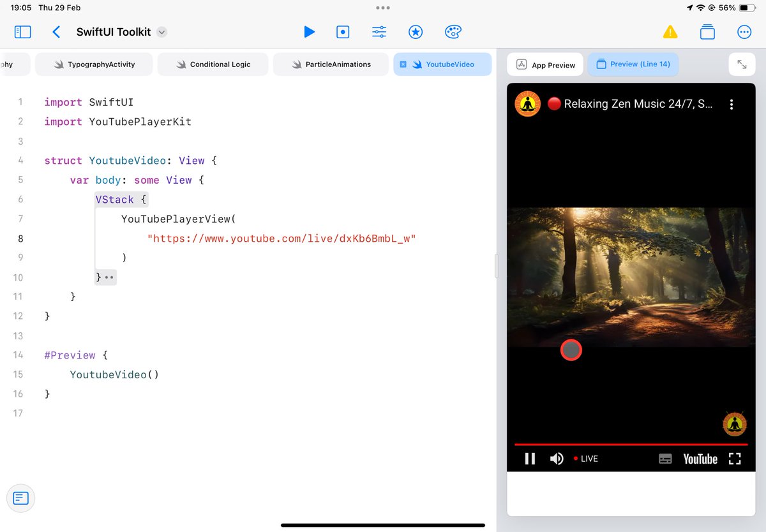Click the Relaxing Zen Music video title

(x=630, y=104)
